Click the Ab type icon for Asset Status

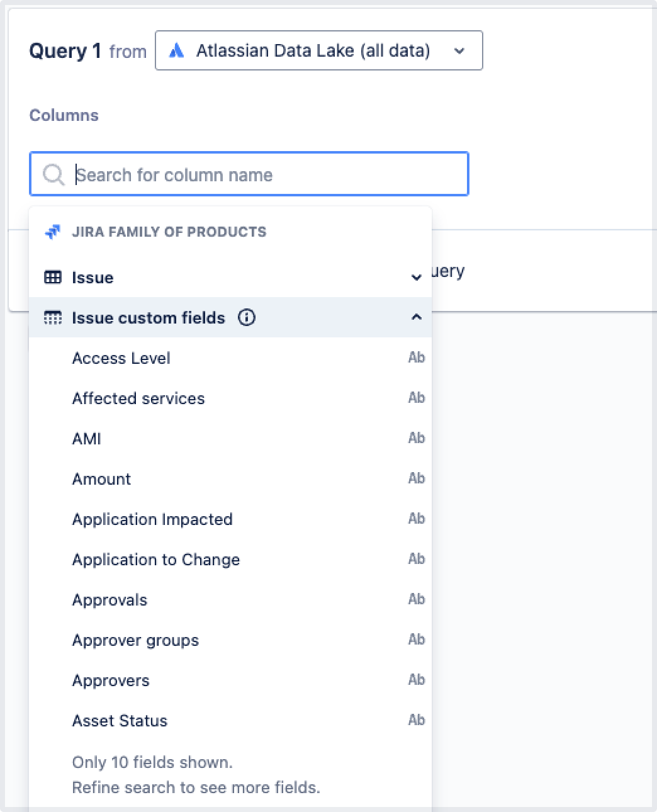(x=416, y=720)
